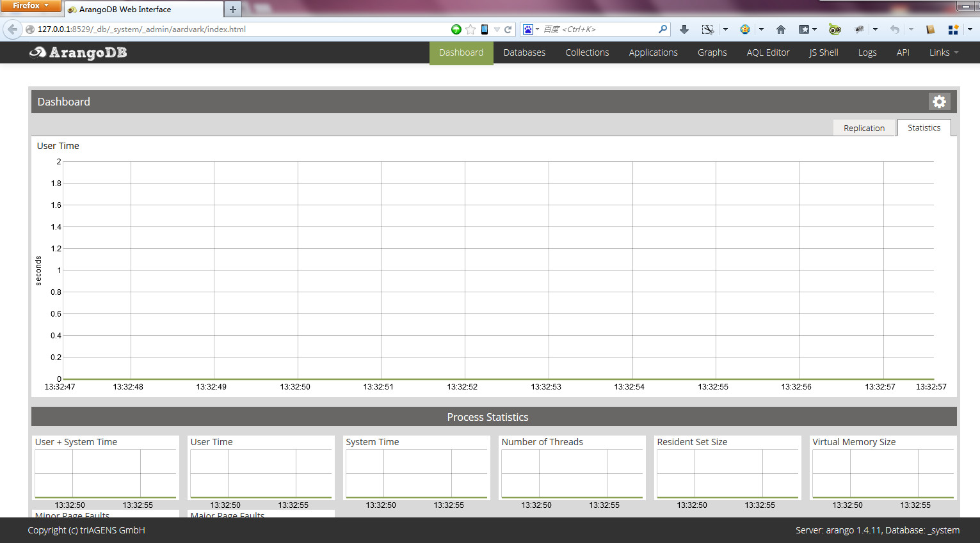Expand dropdown next to Greasemonkey icon
980x543 pixels.
click(x=875, y=29)
